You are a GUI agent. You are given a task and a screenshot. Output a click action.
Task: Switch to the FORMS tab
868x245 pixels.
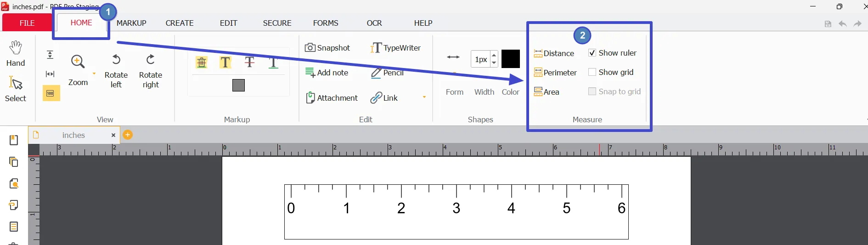326,23
